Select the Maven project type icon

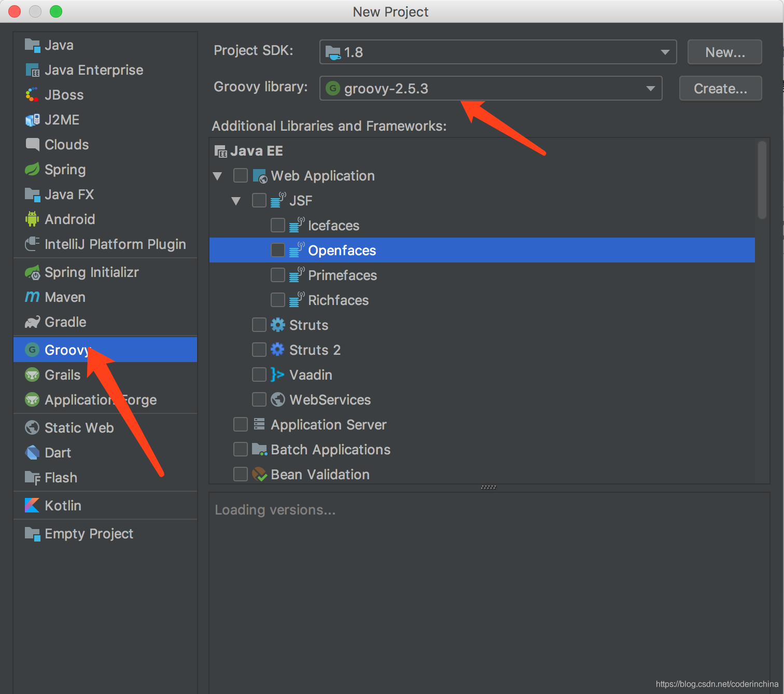coord(32,297)
